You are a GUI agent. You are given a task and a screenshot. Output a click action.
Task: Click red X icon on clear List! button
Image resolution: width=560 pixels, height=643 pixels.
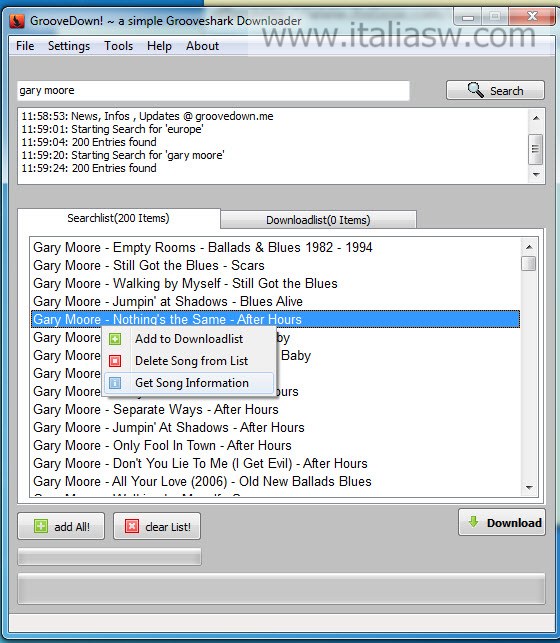[x=132, y=526]
